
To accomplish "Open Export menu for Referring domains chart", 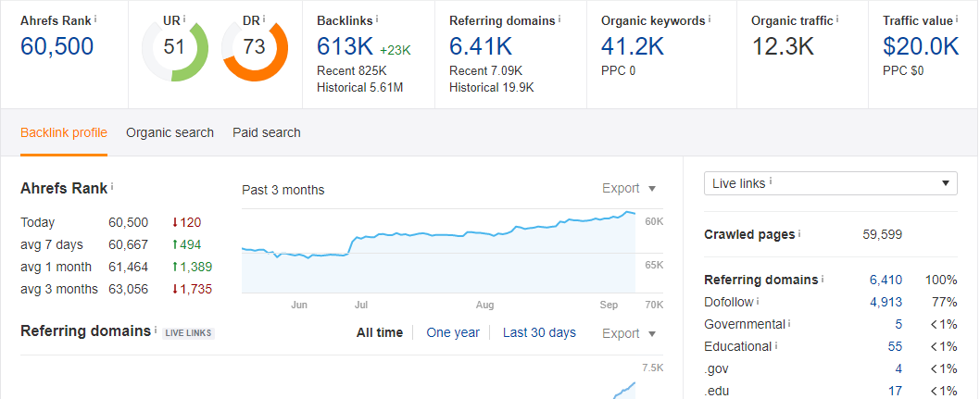I will [629, 333].
